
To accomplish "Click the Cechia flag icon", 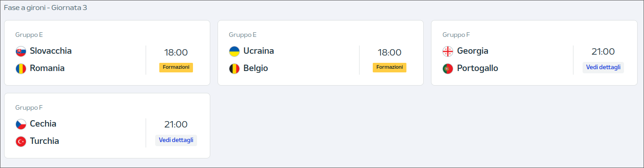I will [21, 124].
